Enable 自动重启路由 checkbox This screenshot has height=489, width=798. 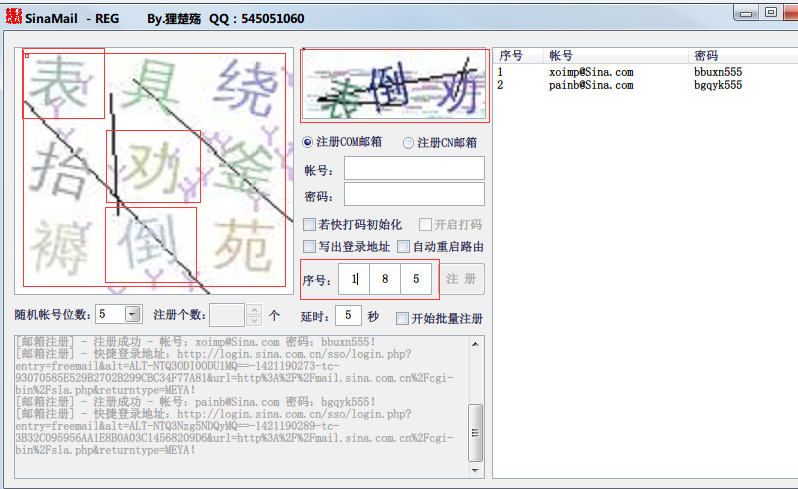403,247
